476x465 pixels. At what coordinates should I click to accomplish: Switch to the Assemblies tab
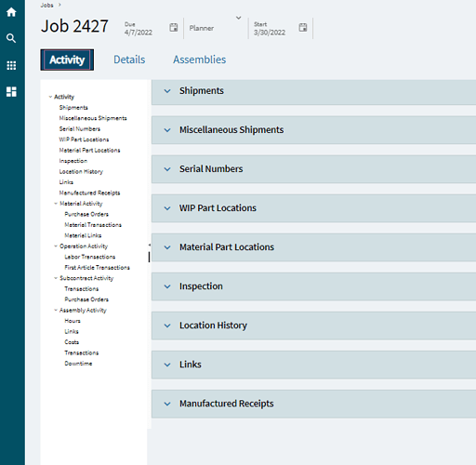pos(200,60)
